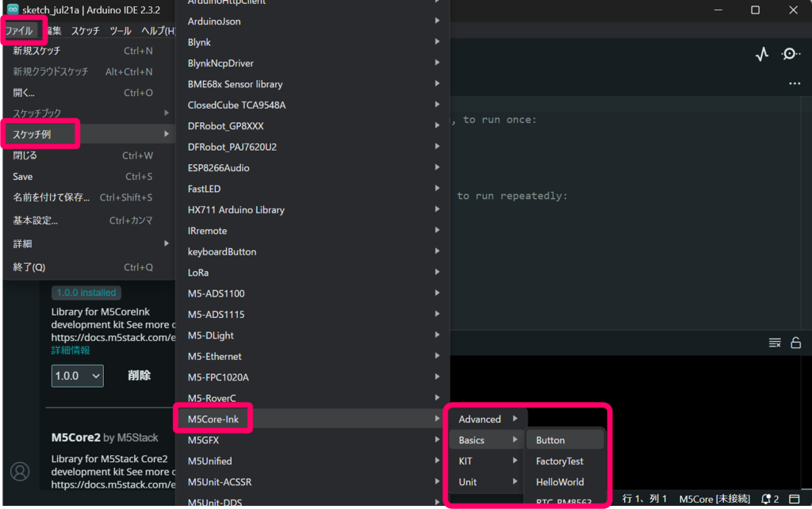
Task: Open LoRa examples submenu
Action: (x=312, y=273)
